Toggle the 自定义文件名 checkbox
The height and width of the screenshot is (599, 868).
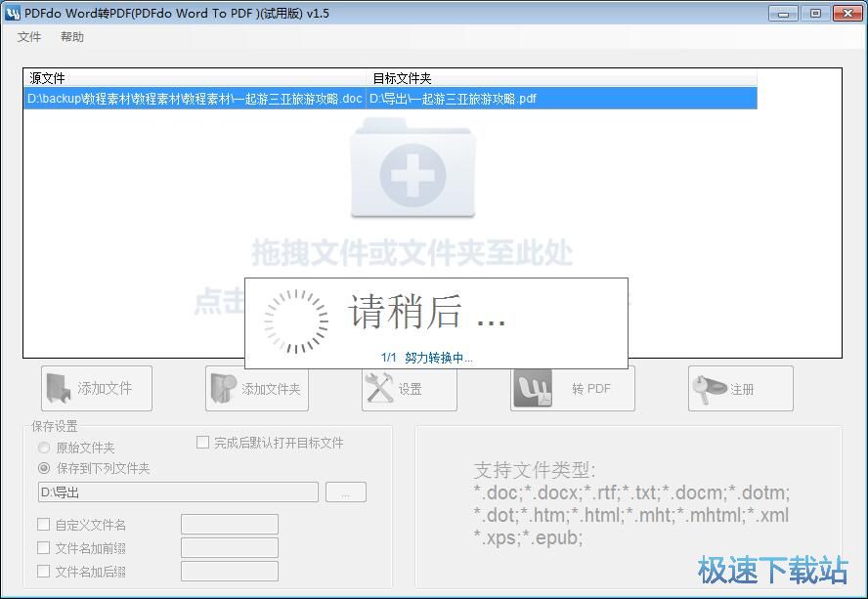43,524
